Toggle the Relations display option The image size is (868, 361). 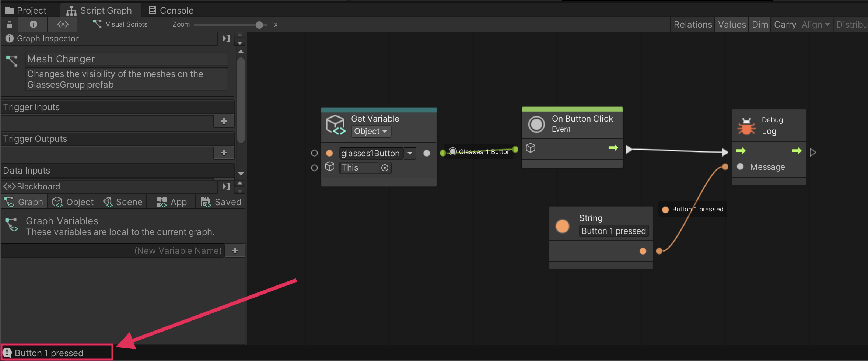click(692, 25)
